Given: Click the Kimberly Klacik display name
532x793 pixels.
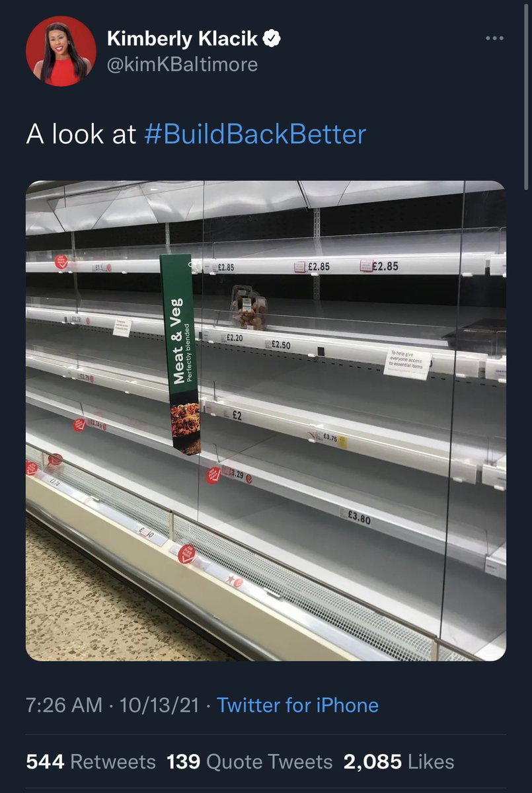Looking at the screenshot, I should pos(183,39).
